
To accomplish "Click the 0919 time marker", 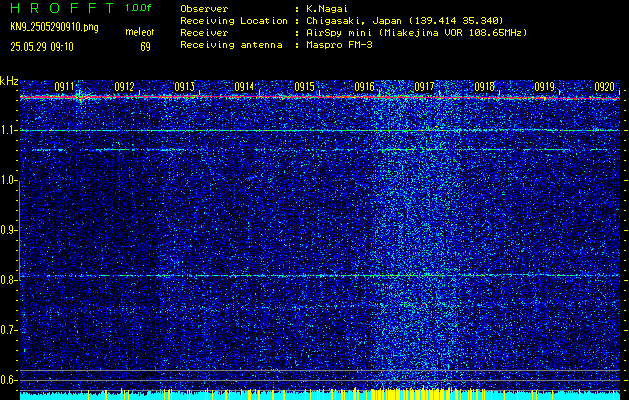I will coord(544,87).
